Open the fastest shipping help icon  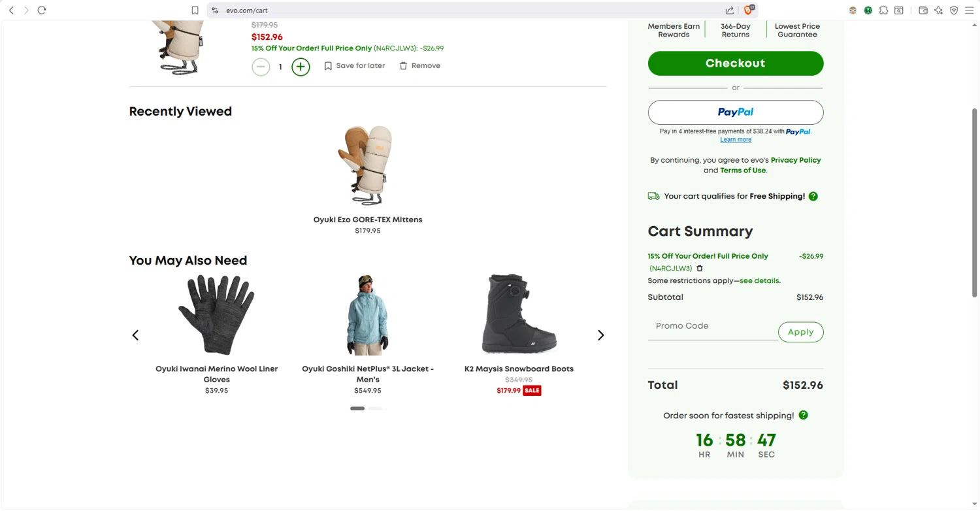[x=804, y=416]
